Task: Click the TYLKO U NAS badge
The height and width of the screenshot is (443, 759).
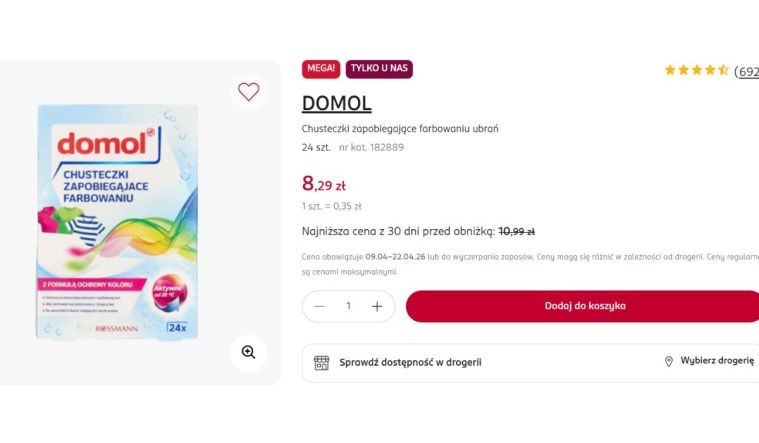Action: (379, 69)
